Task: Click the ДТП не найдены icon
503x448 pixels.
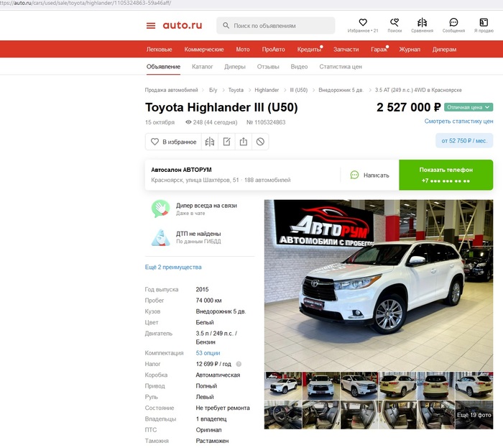Action: (x=160, y=237)
